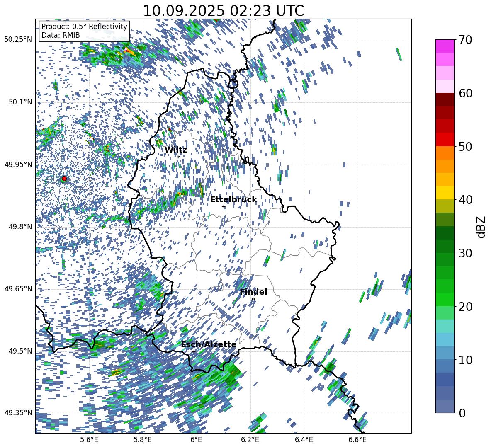Click the 6.4°E longitude label
Screen dimensions: 491x448
[x=304, y=440]
